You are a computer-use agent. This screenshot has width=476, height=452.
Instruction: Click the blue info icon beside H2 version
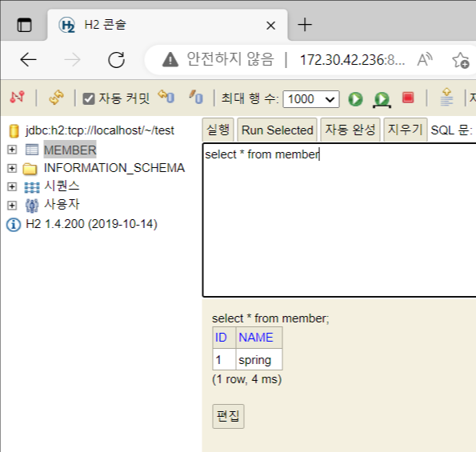[14, 225]
